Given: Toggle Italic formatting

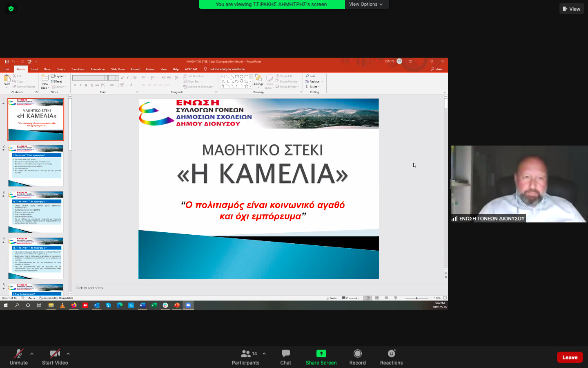Looking at the screenshot, I should coord(80,85).
